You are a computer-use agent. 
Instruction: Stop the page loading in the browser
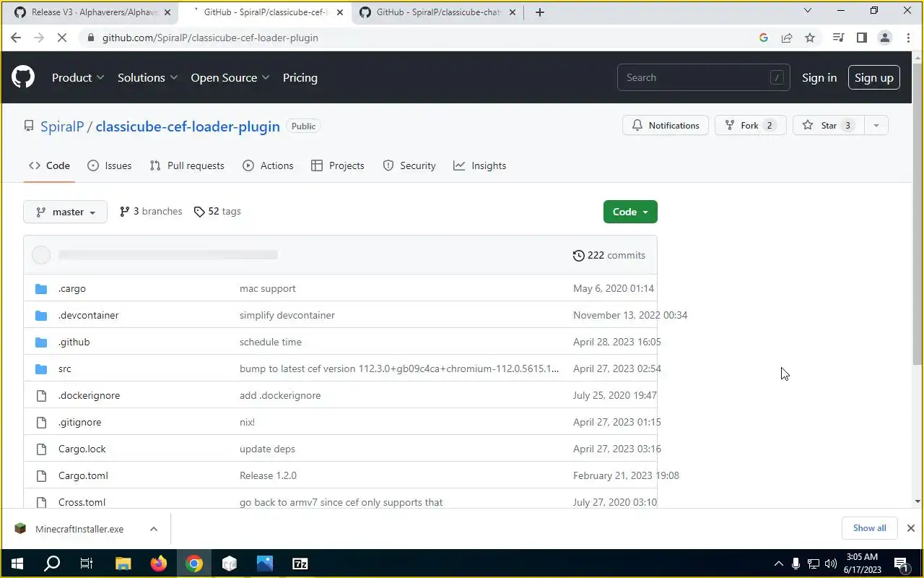(62, 38)
